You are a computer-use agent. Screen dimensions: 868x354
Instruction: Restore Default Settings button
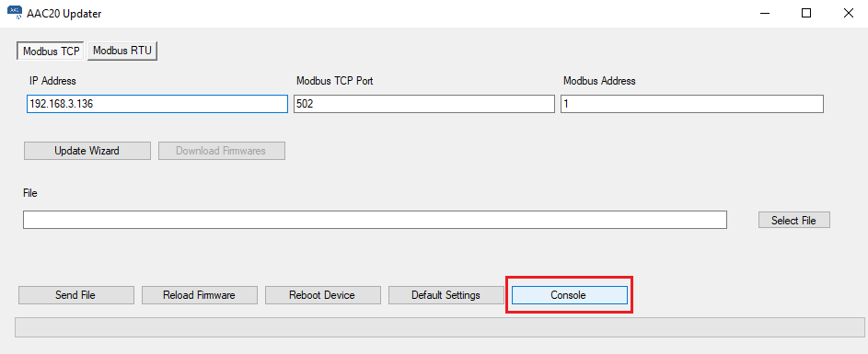pyautogui.click(x=446, y=295)
